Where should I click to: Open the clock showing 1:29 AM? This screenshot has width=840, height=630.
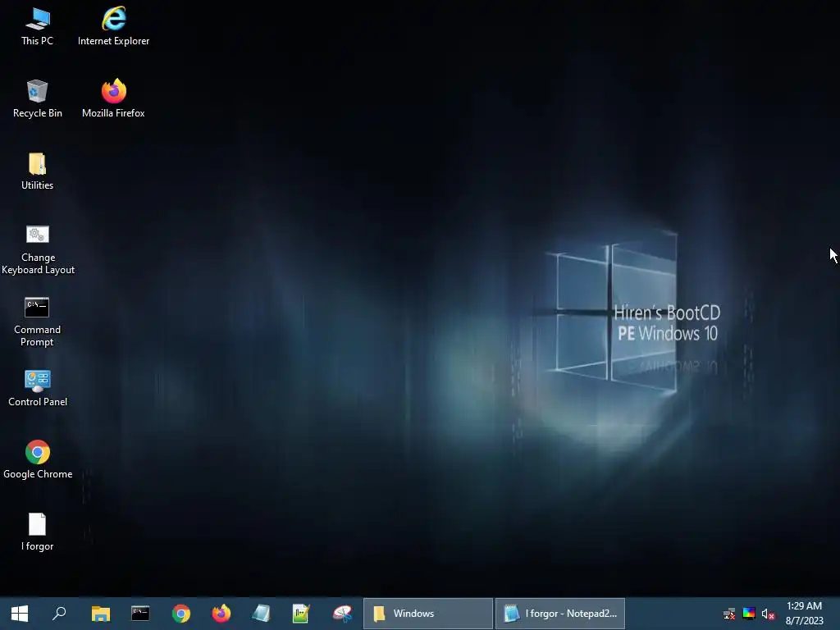click(x=804, y=614)
